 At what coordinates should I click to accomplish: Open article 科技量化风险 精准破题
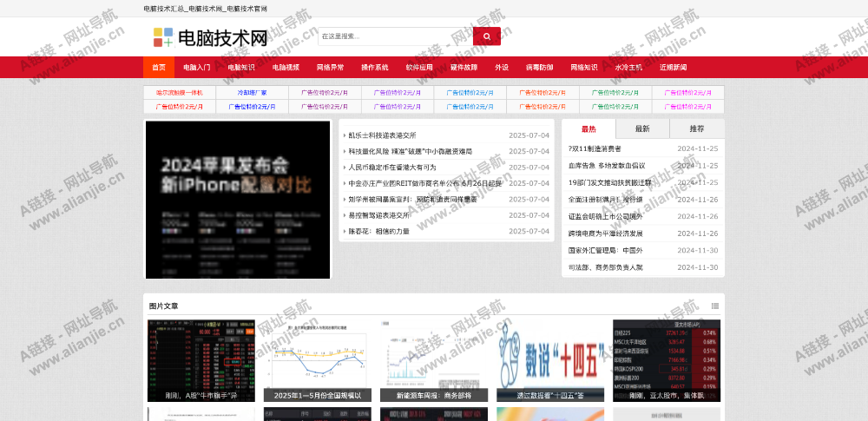pyautogui.click(x=411, y=151)
